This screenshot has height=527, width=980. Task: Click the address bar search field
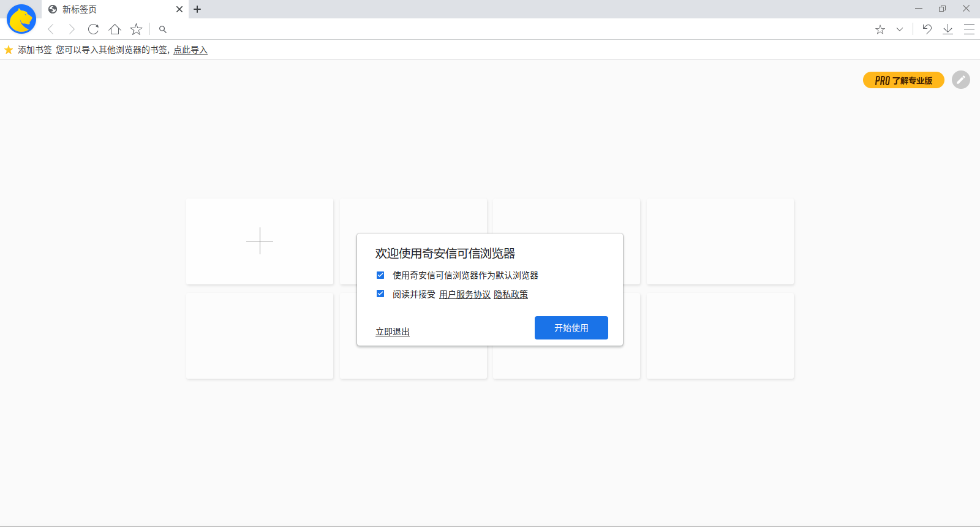pyautogui.click(x=490, y=29)
